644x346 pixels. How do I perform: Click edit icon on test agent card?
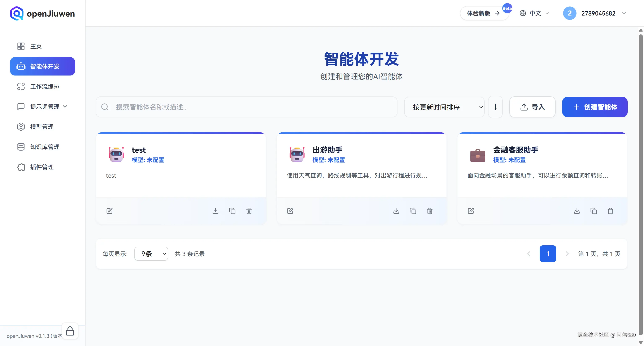point(109,211)
